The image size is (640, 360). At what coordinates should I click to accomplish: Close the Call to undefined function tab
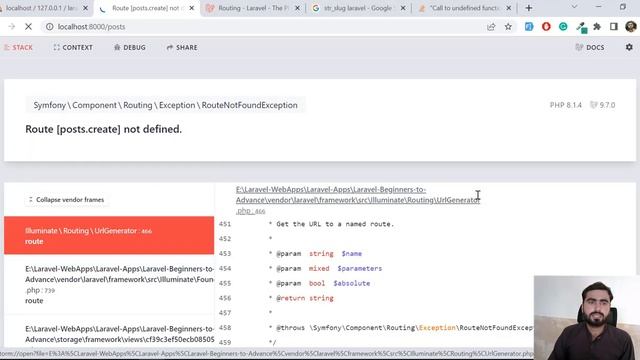pos(509,8)
